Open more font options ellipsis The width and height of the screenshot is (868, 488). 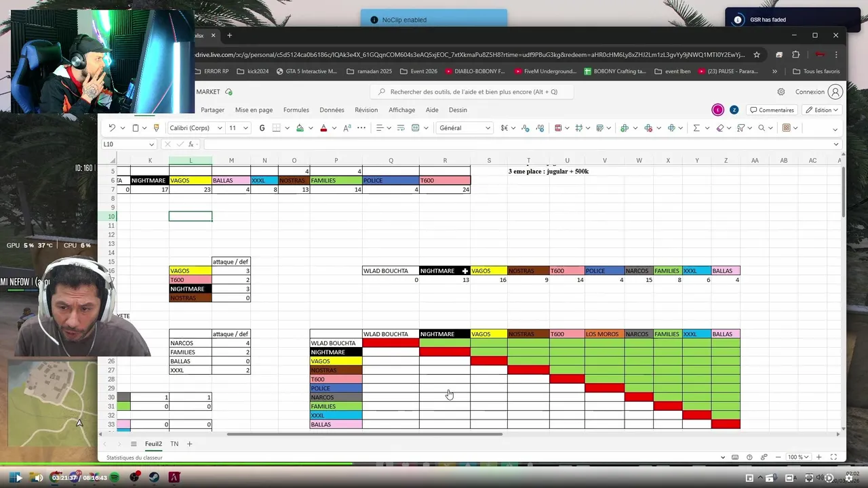(x=363, y=127)
